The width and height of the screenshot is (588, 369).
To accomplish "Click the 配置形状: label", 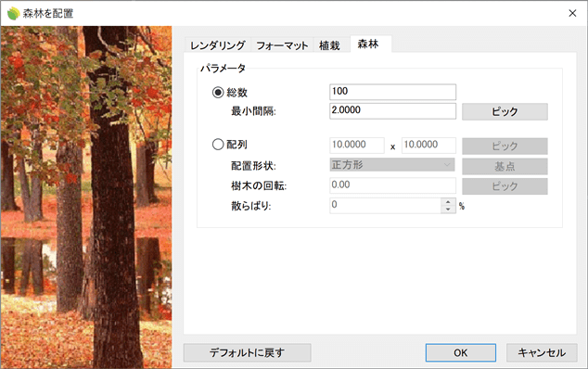I will [x=253, y=166].
